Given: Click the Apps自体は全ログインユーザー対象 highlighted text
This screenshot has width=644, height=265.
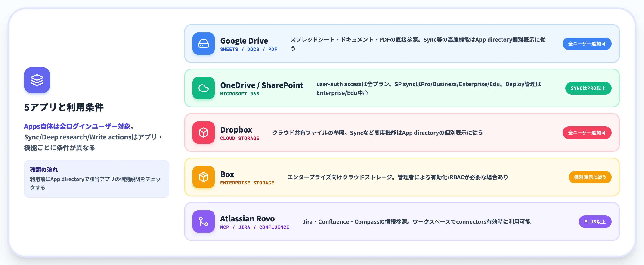Looking at the screenshot, I should tap(77, 126).
